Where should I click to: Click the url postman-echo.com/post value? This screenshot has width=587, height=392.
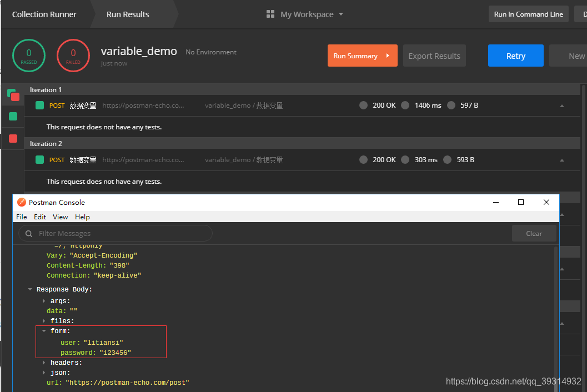tap(127, 383)
